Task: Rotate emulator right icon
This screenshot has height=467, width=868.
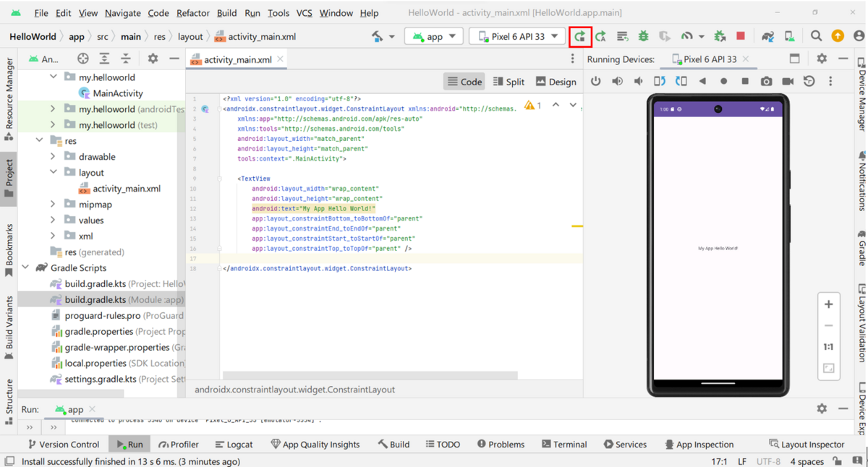Action: (x=681, y=82)
